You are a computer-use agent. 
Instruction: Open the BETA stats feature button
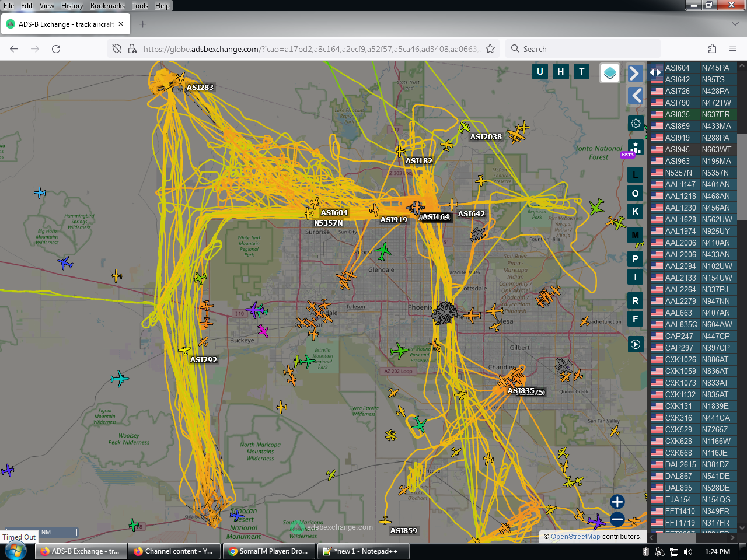pos(636,148)
